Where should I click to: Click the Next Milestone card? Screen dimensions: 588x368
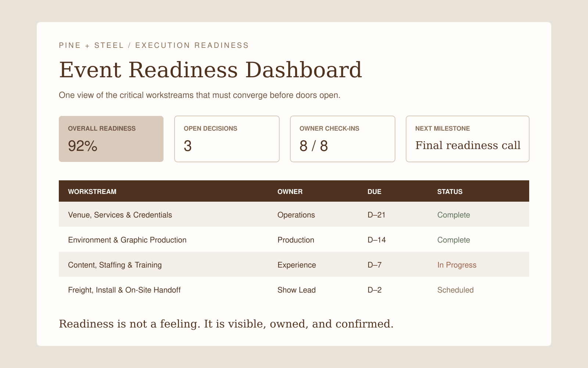467,139
